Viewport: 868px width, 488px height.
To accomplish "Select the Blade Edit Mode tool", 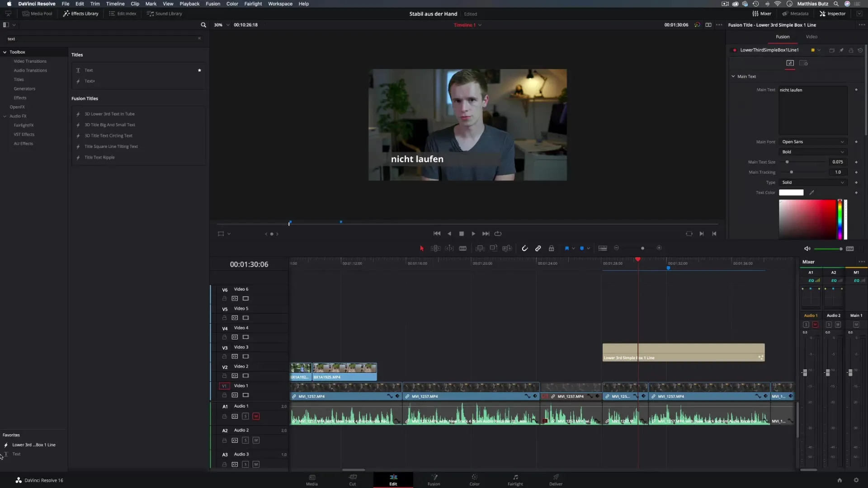I will point(463,248).
